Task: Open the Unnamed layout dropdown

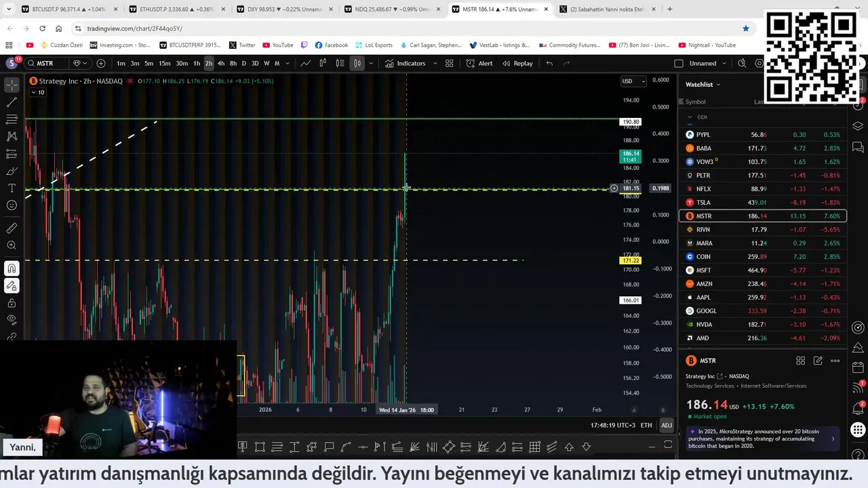Action: [707, 63]
